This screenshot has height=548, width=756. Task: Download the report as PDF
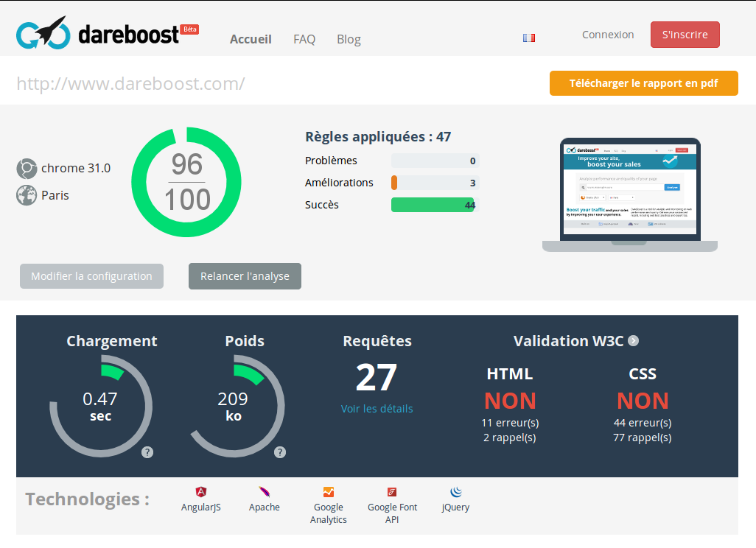click(643, 83)
